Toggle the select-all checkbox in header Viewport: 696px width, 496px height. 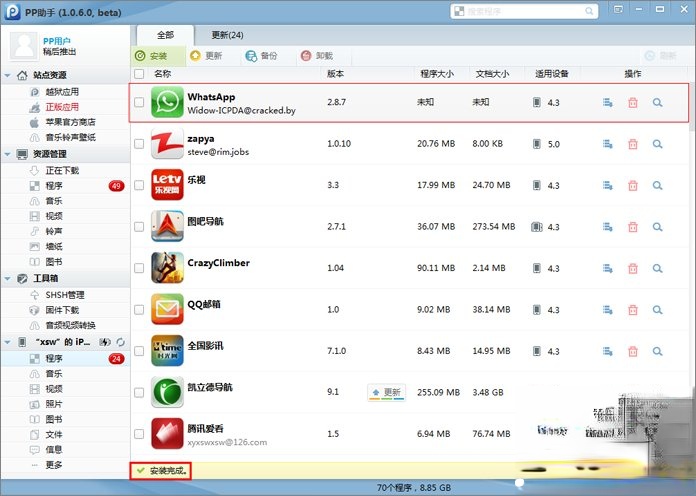pos(139,74)
